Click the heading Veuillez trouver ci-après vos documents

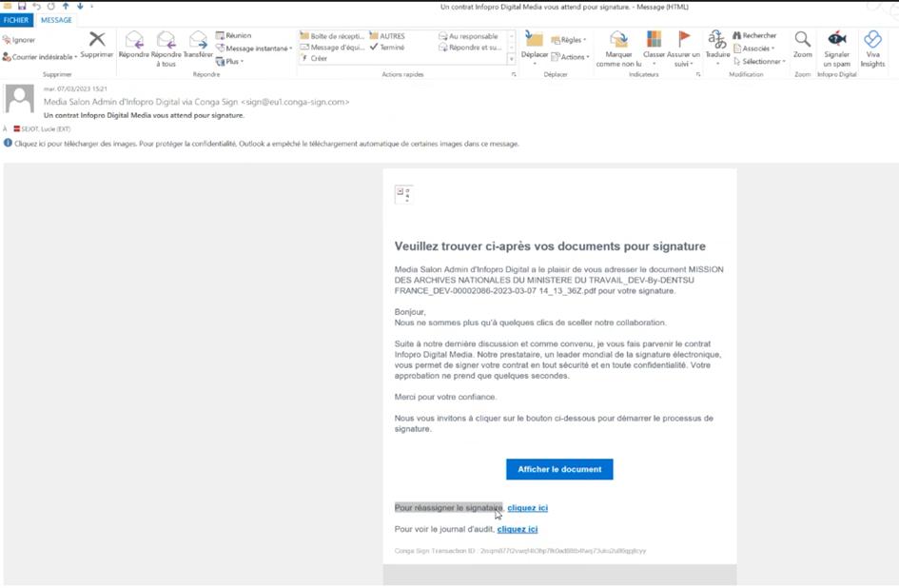[550, 246]
